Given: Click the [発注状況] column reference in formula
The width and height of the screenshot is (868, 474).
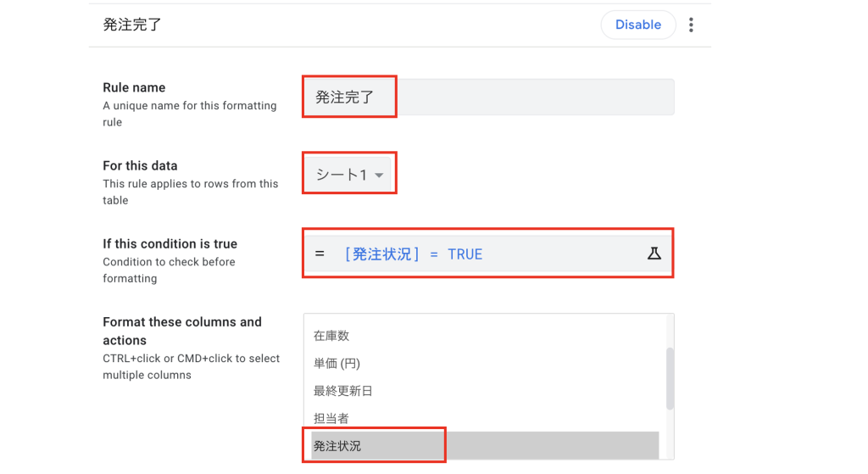Looking at the screenshot, I should click(x=381, y=254).
